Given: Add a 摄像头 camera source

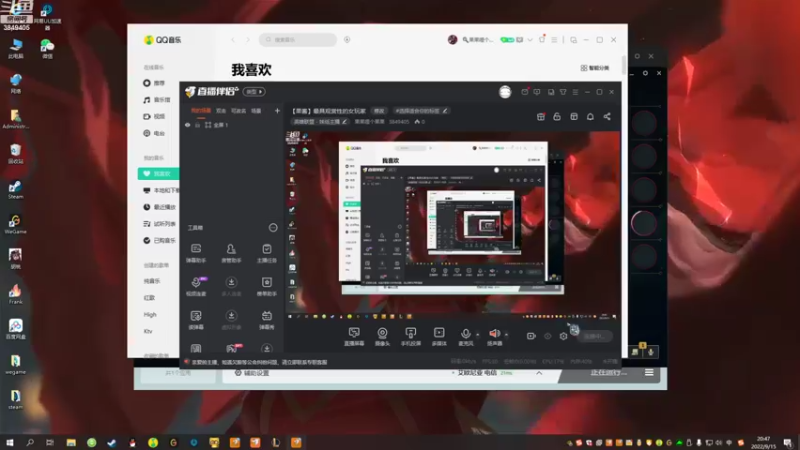Looking at the screenshot, I should tap(382, 336).
